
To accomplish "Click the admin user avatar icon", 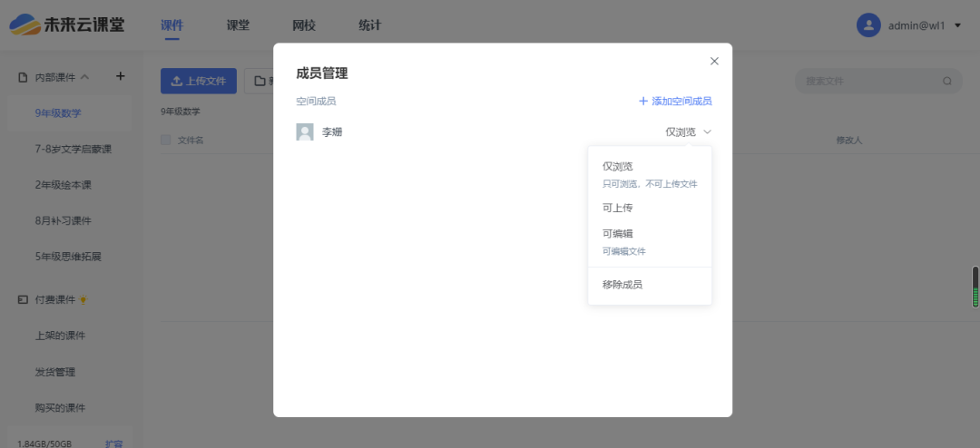I will click(868, 25).
